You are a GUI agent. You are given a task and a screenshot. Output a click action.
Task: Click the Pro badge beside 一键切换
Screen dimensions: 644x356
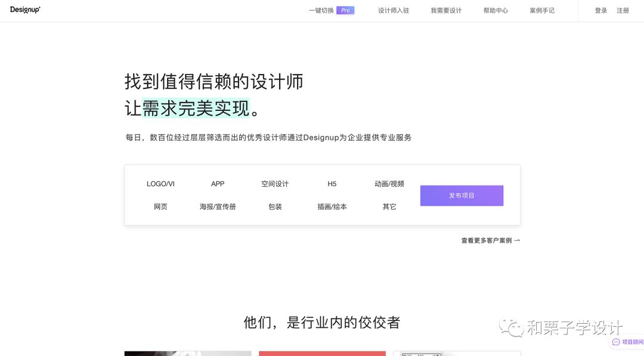pos(346,10)
